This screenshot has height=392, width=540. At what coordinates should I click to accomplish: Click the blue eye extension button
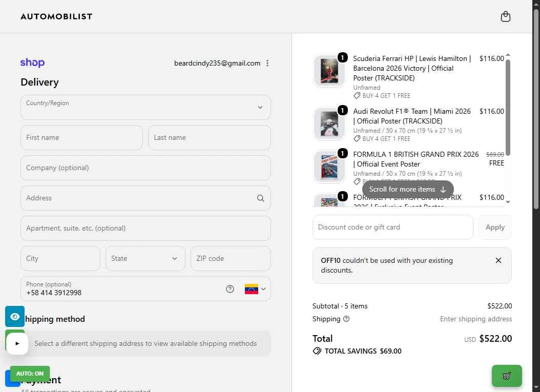[x=15, y=316]
